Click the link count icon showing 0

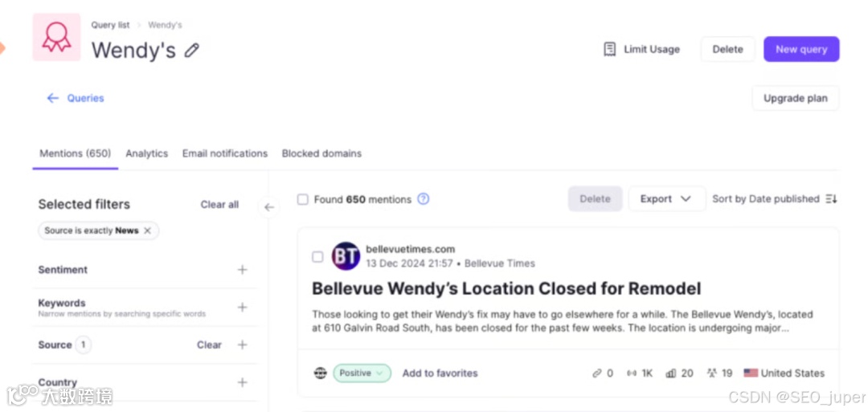pos(596,373)
